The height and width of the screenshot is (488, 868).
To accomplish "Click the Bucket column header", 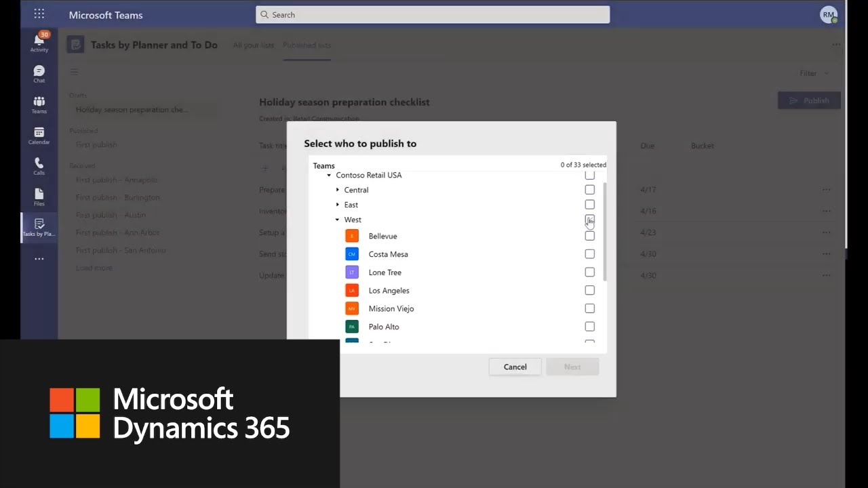I will pos(703,146).
